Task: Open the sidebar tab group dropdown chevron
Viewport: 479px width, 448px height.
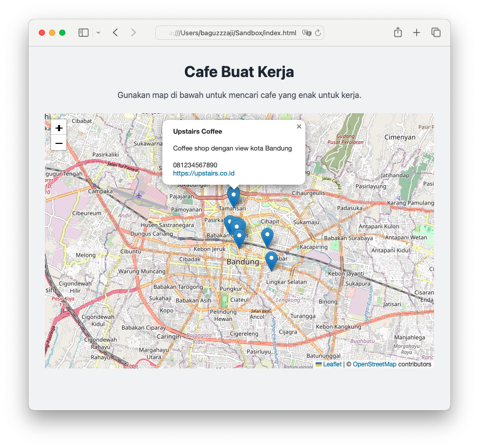Action: [x=99, y=33]
